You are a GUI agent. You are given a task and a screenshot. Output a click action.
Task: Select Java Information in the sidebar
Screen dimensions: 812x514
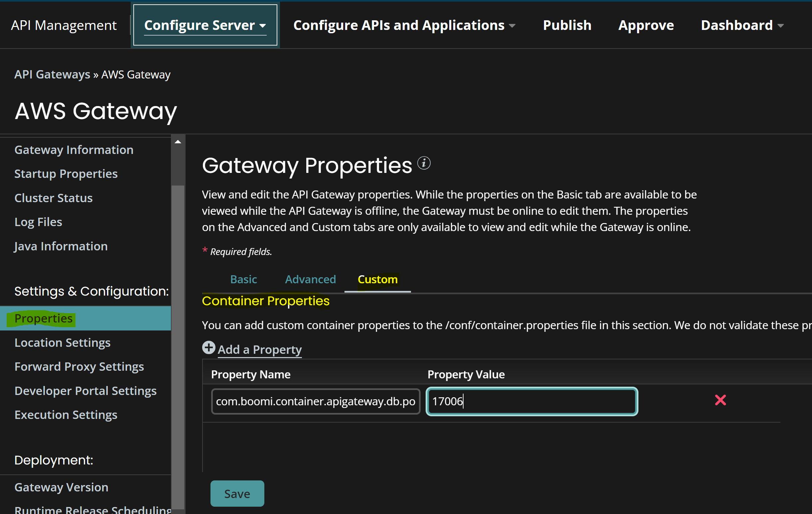(61, 246)
